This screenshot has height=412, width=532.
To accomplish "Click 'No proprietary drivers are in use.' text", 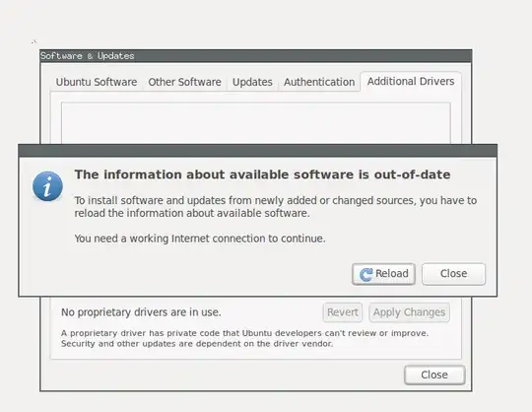I will [141, 312].
